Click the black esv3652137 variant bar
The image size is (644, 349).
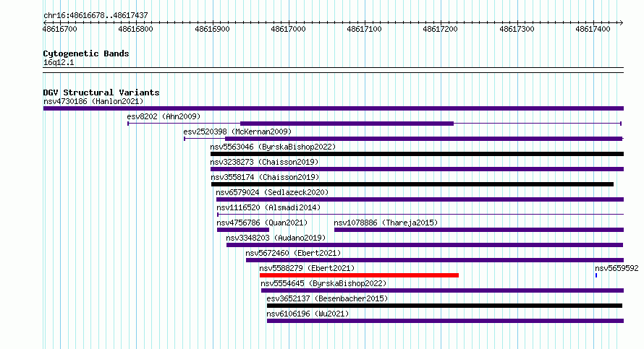(444, 306)
